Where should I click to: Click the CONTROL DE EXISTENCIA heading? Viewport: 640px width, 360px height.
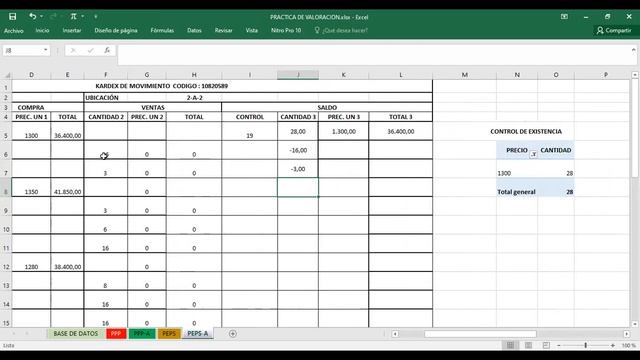526,131
